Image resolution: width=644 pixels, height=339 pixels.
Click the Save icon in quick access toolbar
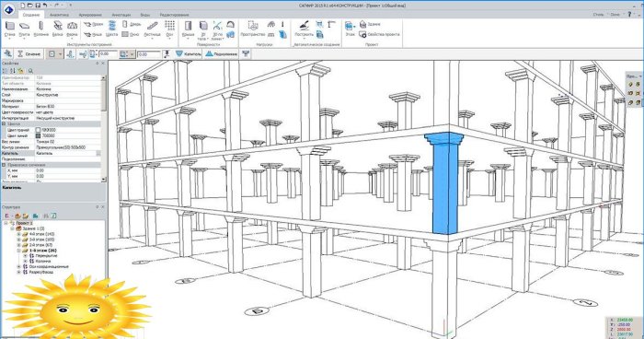tap(38, 6)
